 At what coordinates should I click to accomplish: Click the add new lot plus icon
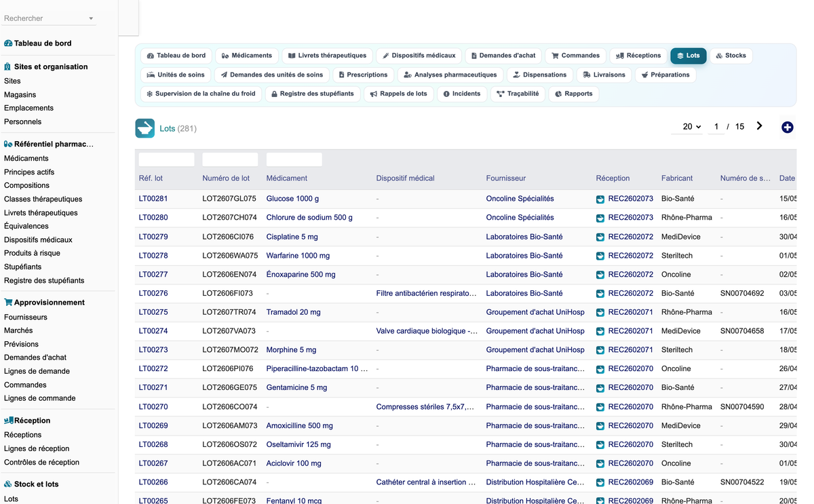(x=788, y=127)
